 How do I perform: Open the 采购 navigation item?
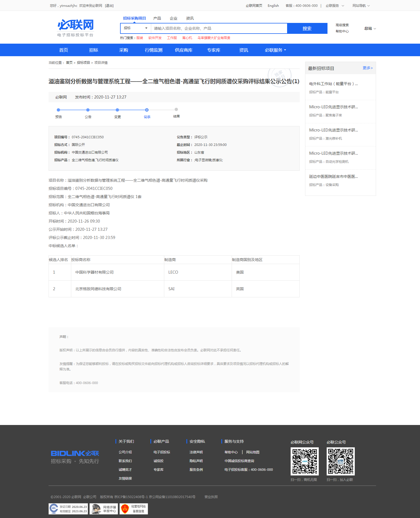coord(124,50)
